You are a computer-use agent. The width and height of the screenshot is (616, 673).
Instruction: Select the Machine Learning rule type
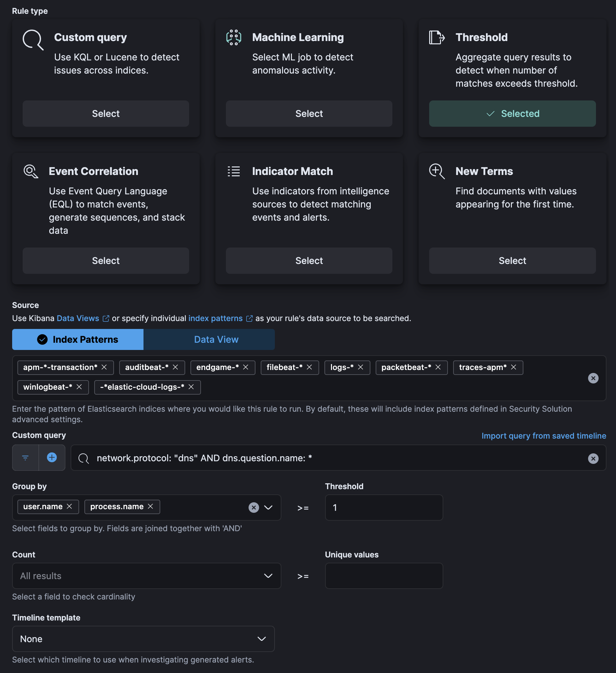click(309, 114)
